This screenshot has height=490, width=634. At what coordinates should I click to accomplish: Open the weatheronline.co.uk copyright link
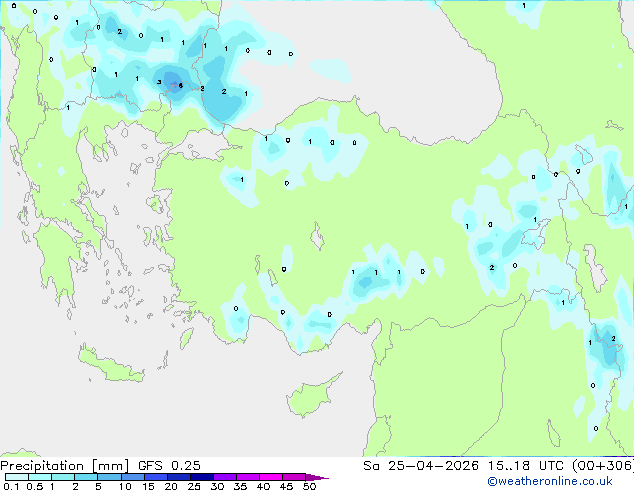[550, 481]
